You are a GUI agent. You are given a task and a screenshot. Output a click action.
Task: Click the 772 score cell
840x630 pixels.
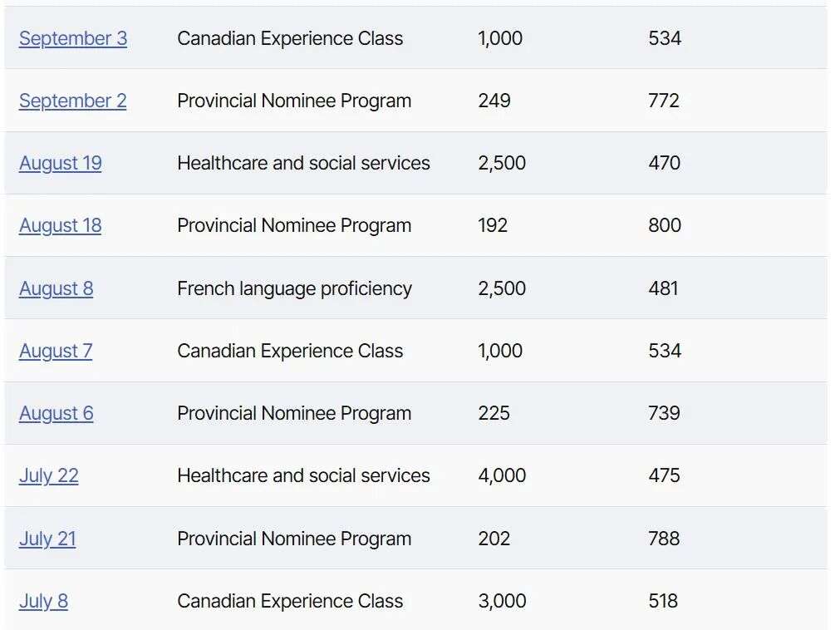pyautogui.click(x=664, y=101)
